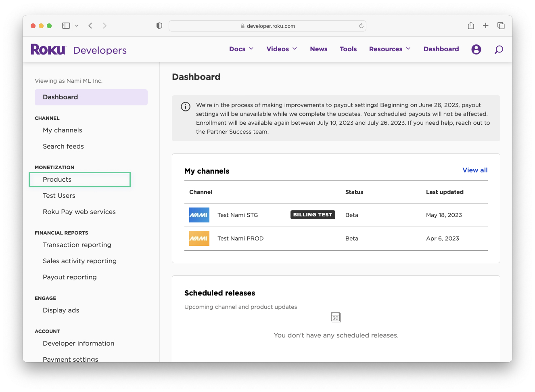Viewport: 535px width, 392px height.
Task: Select Products in the Monetization section
Action: click(57, 180)
